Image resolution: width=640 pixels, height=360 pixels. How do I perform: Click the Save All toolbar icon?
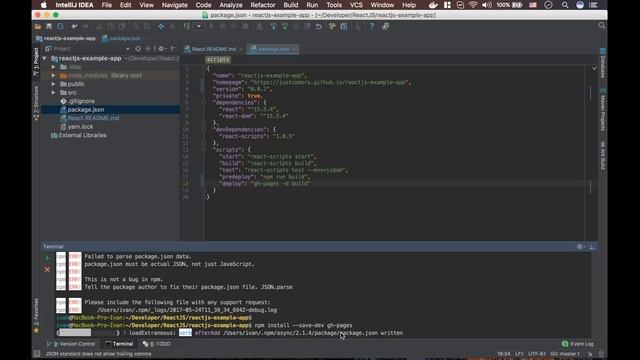(x=49, y=27)
